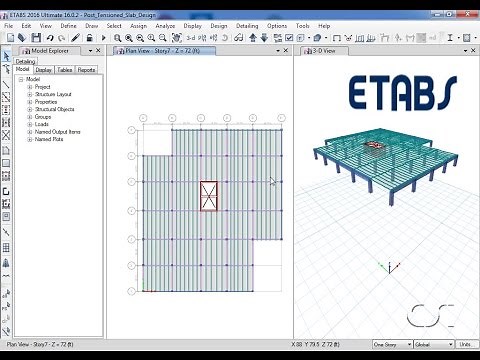Select the pointer tool in left toolbar

6,56
